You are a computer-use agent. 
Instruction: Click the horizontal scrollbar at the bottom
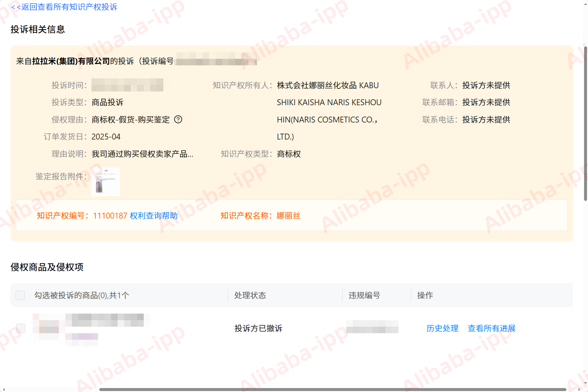(333, 389)
